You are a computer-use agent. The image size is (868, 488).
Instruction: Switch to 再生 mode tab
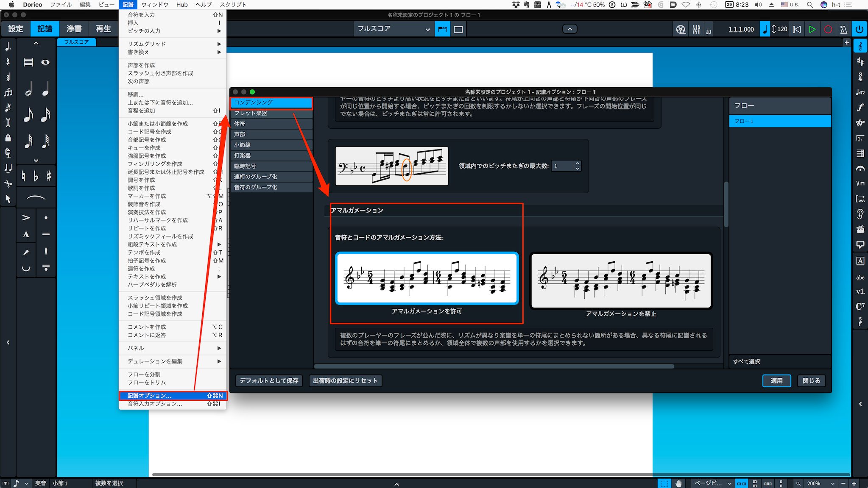click(x=103, y=29)
